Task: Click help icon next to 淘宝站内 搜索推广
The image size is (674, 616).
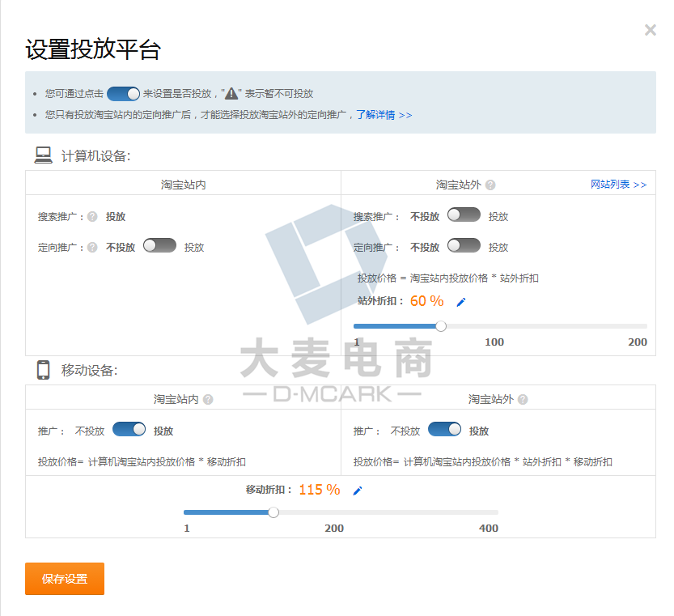Action: pos(92,216)
